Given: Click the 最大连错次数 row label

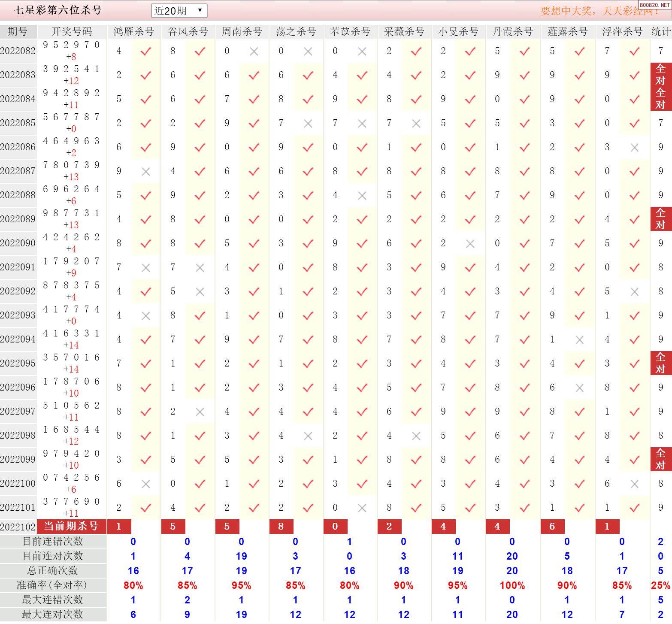Looking at the screenshot, I should tap(53, 600).
